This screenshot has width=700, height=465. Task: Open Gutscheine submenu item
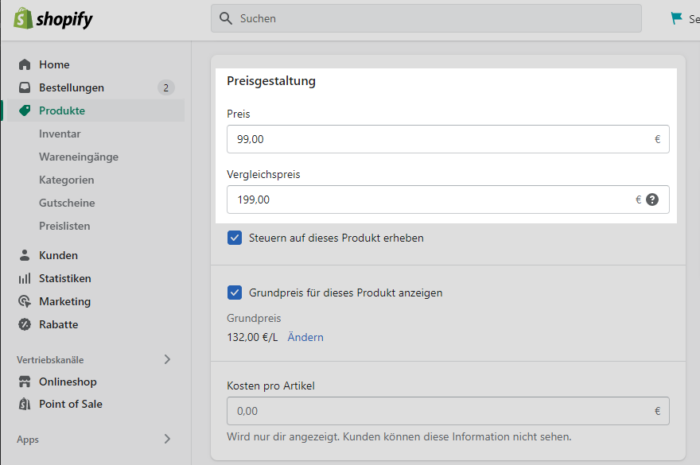(x=67, y=203)
